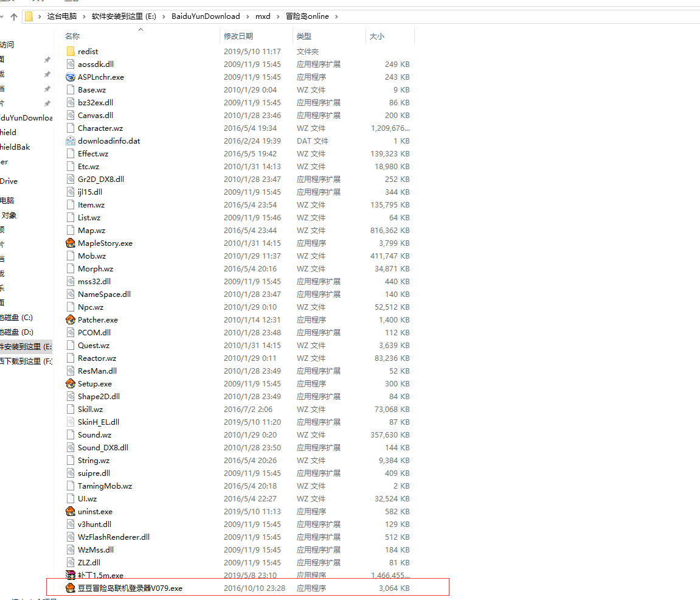
Task: Click the Sound.wz file icon
Action: coord(70,434)
